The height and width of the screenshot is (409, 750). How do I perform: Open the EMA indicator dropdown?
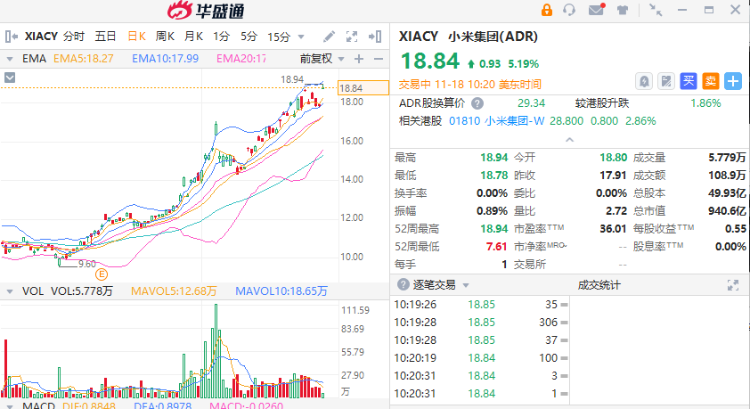click(x=10, y=59)
